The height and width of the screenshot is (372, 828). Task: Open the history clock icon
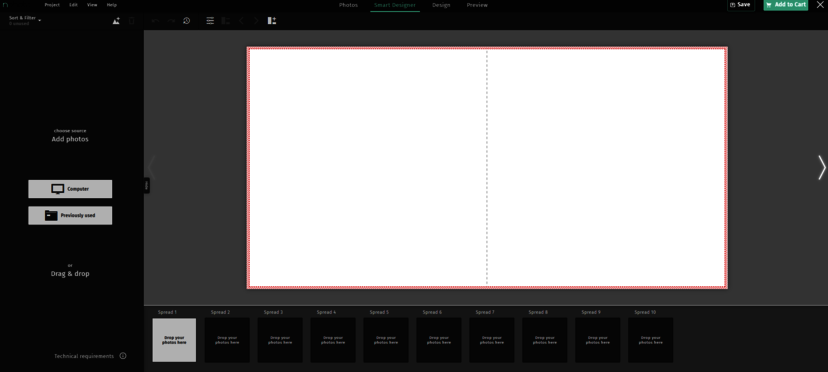coord(186,21)
